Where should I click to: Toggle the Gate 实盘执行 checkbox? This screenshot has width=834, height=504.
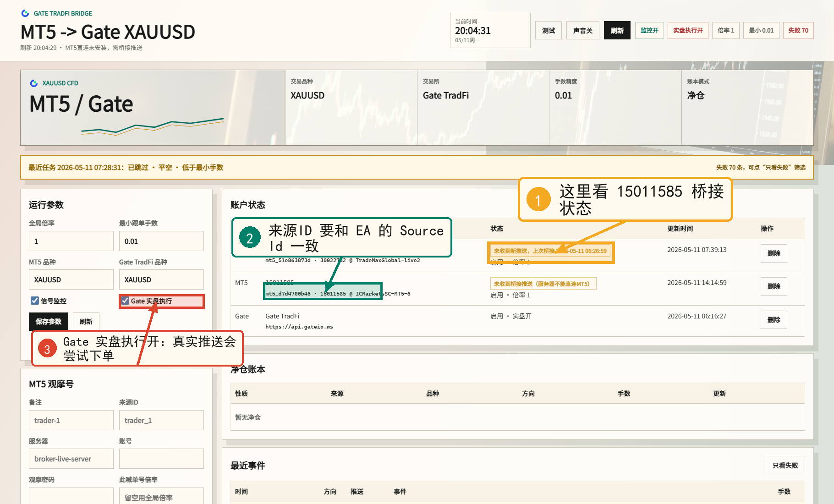click(125, 301)
